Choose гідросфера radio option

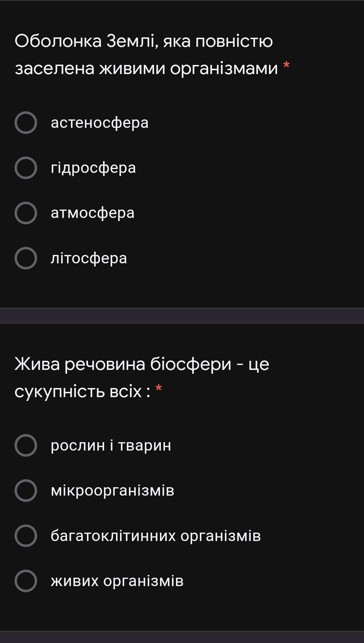(26, 168)
